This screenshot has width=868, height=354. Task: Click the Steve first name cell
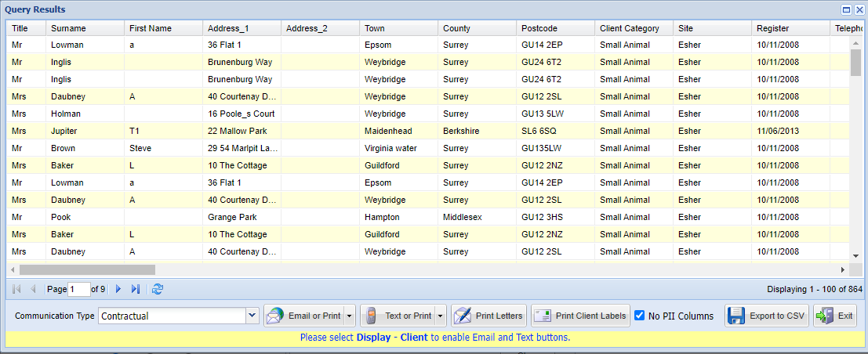tap(163, 148)
